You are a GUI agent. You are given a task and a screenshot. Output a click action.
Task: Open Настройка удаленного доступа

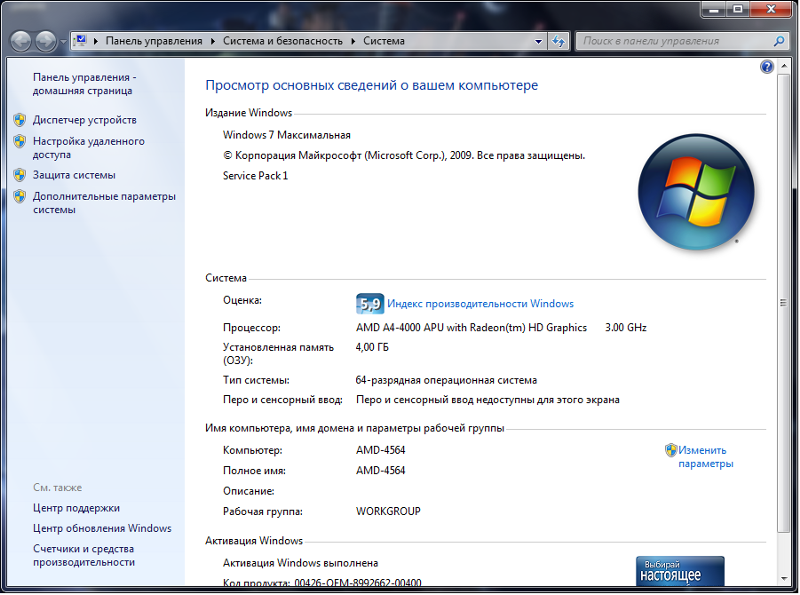88,147
